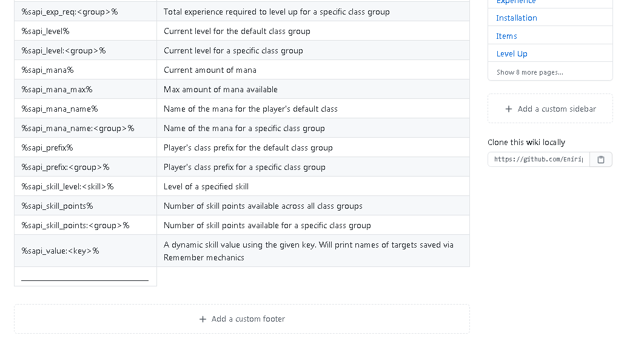Select the clone wiki URL field
Image resolution: width=644 pixels, height=338 pixels.
coord(538,160)
